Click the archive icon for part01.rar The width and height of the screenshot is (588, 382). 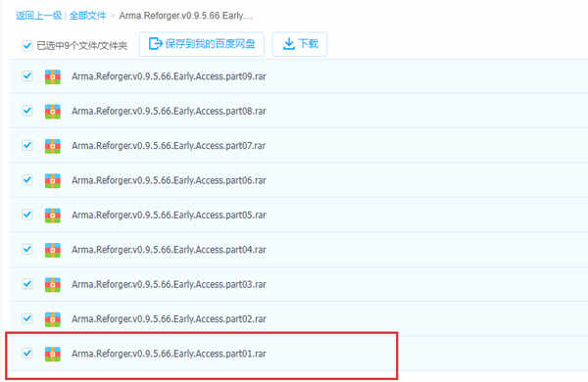(x=53, y=355)
